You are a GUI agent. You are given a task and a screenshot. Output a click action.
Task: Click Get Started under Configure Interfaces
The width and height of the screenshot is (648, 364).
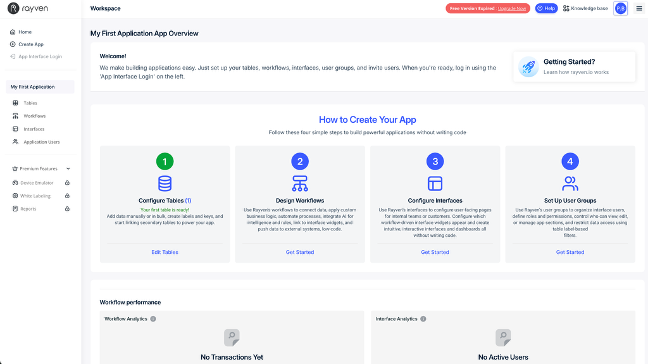pos(435,252)
